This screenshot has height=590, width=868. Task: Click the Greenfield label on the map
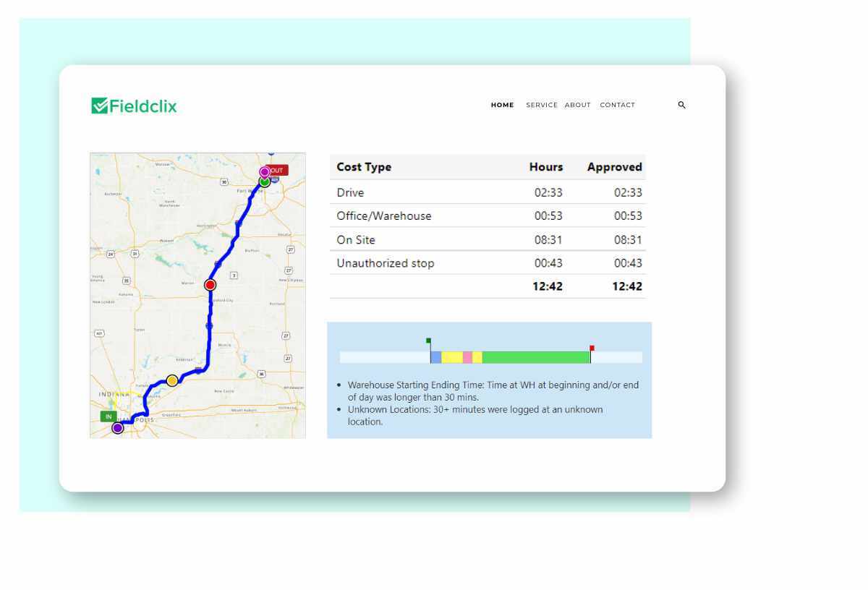coord(171,415)
